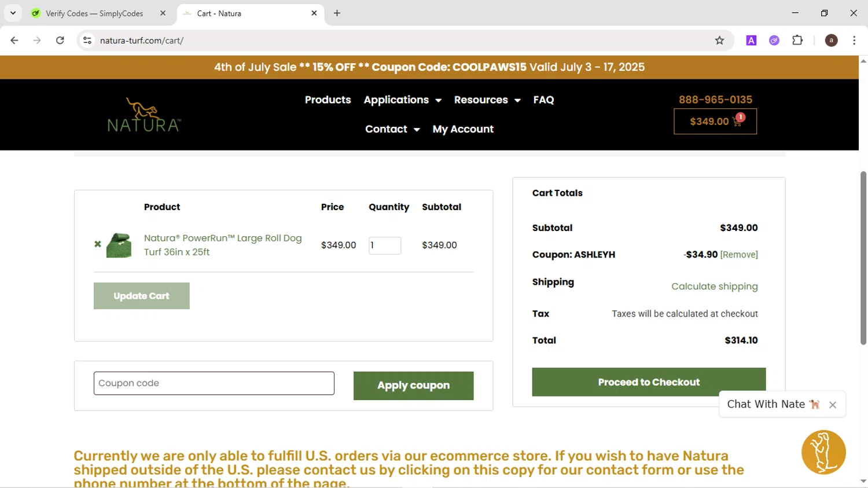Click the international orders contact form text
This screenshot has height=488, width=868.
(409, 469)
